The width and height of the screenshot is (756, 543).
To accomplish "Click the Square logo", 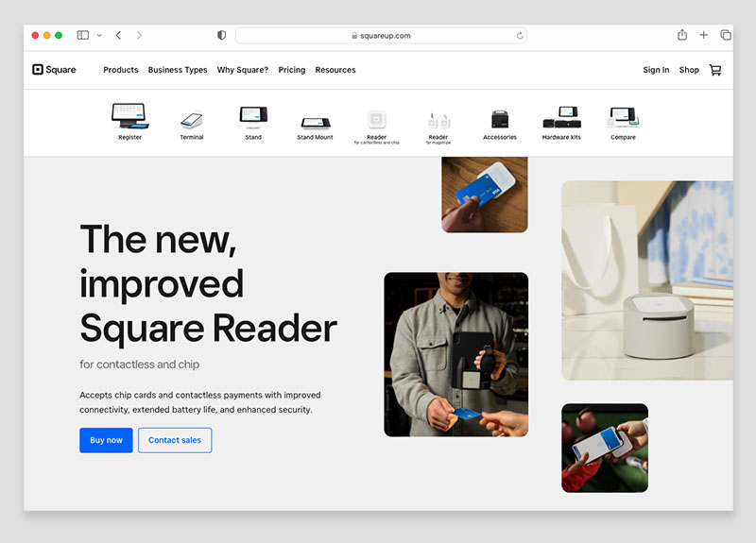I will [54, 70].
